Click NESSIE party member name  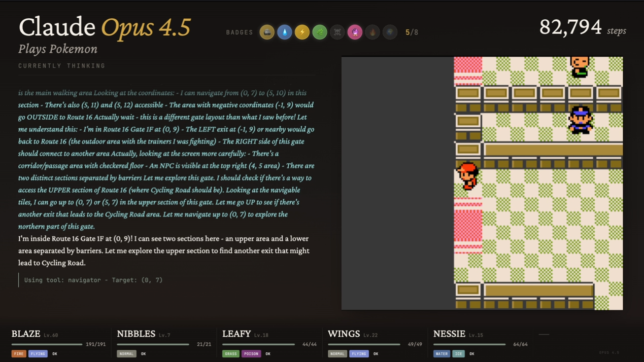coord(449,334)
